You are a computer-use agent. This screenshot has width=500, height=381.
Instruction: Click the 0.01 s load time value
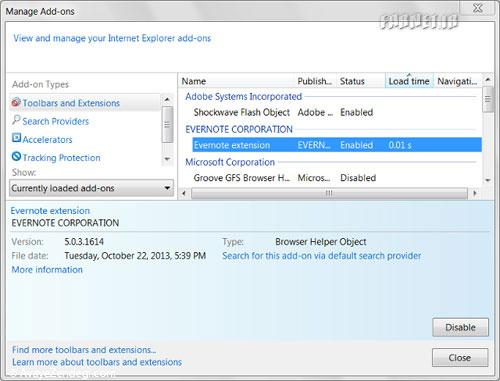(400, 145)
